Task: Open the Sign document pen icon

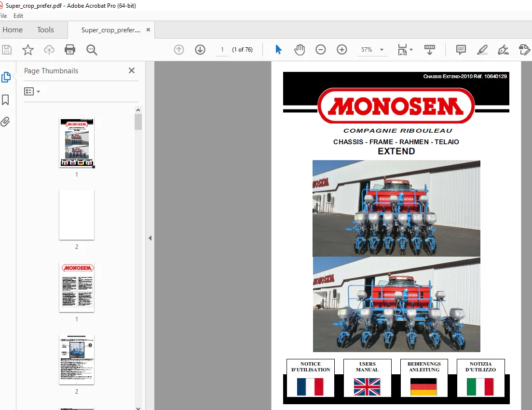Action: [503, 50]
